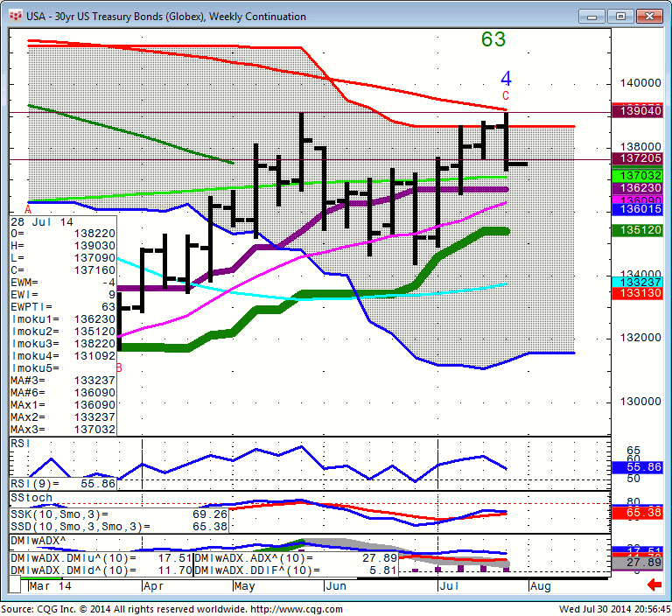Click the SStoch study label
Screen dimensions: 672x616
(x=31, y=498)
